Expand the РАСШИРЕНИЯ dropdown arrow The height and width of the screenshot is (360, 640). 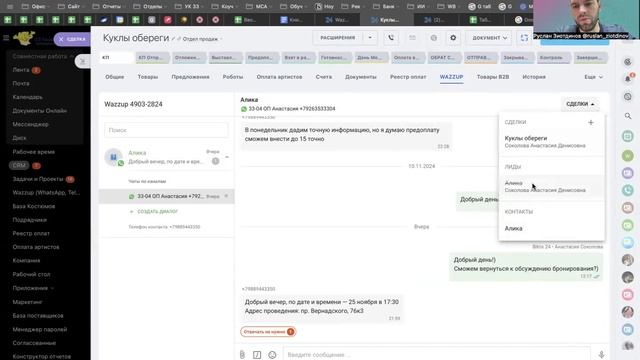(370, 38)
